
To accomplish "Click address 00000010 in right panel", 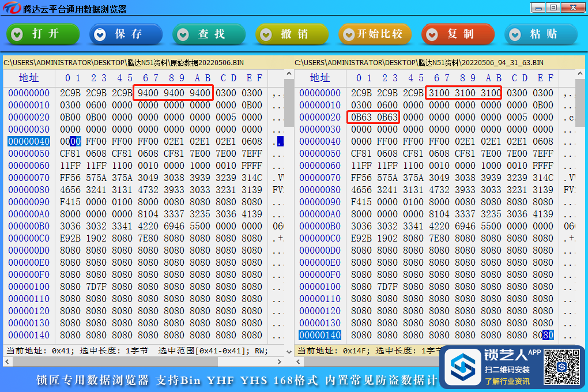I will click(x=320, y=105).
